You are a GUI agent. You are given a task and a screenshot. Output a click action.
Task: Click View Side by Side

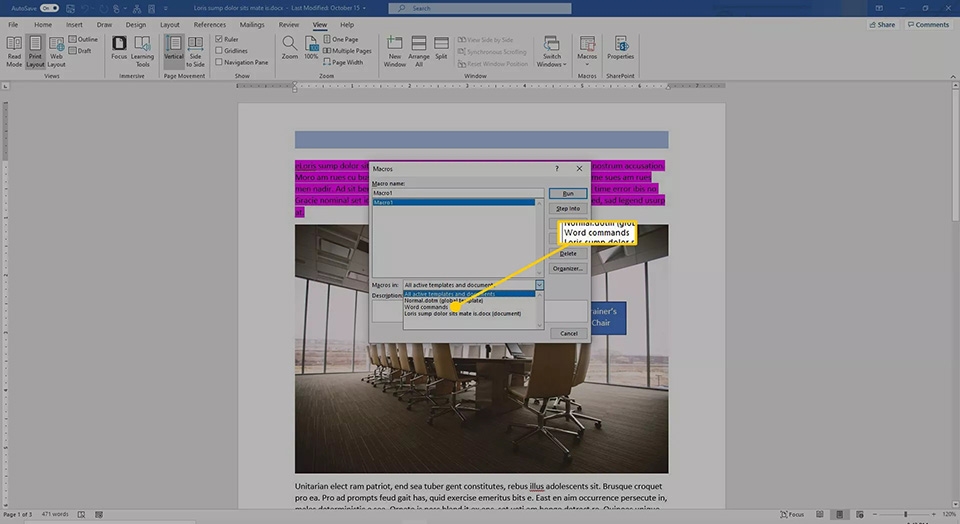coord(486,40)
